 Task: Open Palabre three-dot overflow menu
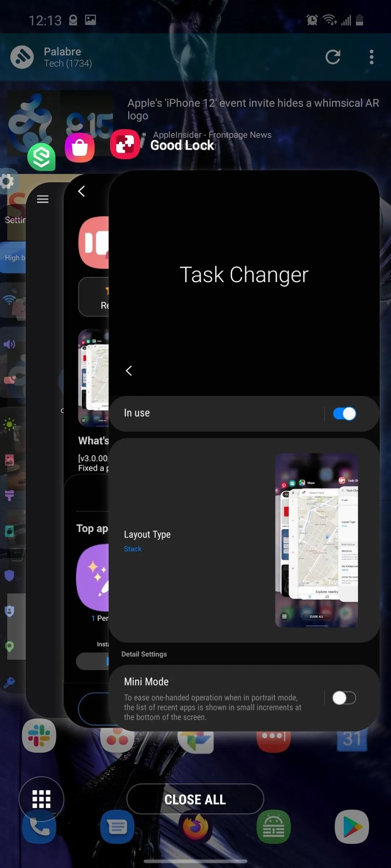pos(371,57)
